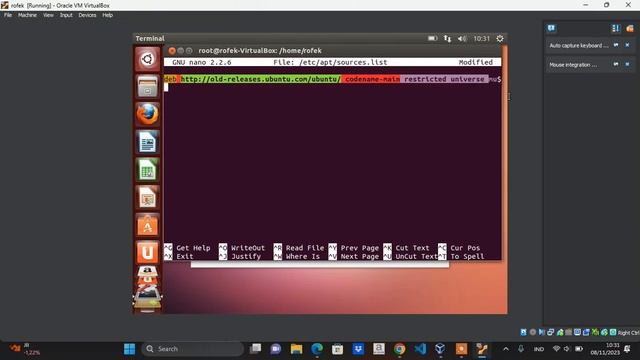This screenshot has width=640, height=360.
Task: Launch LibreOffice Writer from the launcher
Action: (147, 142)
